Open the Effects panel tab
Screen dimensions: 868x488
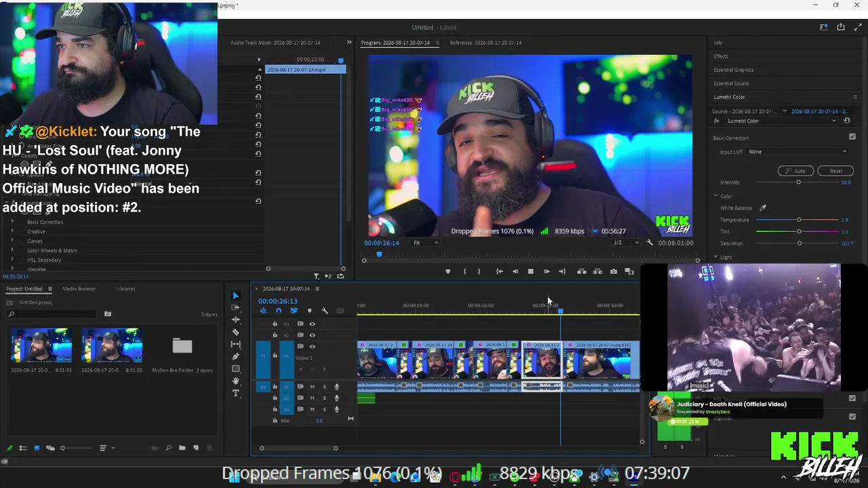click(721, 56)
